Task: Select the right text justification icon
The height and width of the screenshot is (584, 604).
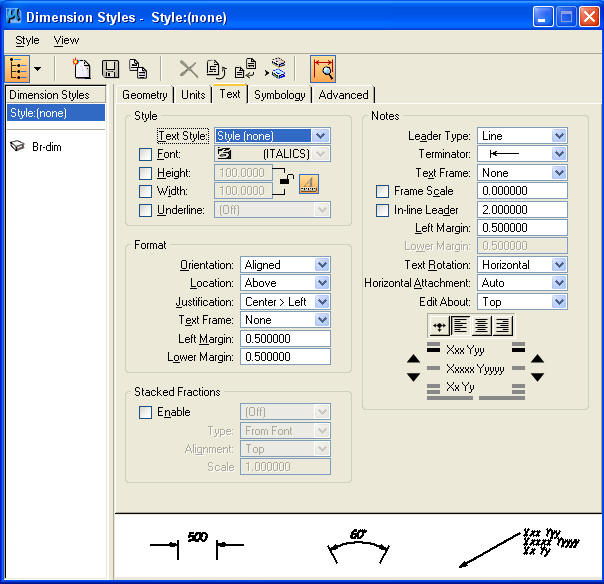Action: tap(502, 325)
